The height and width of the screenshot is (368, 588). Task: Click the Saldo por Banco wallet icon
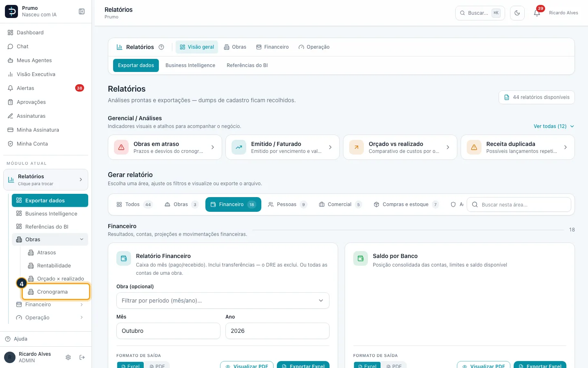(361, 258)
